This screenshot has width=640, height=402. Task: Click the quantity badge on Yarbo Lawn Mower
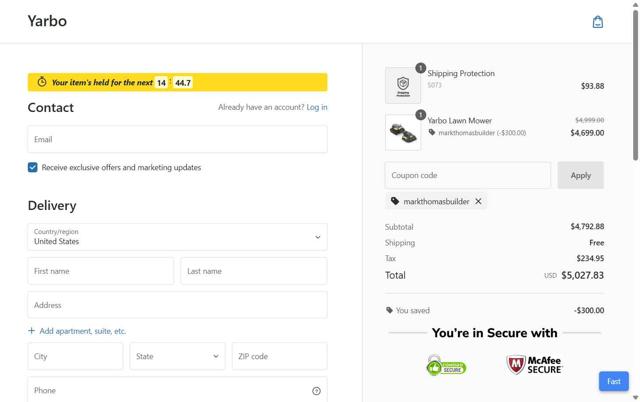420,115
